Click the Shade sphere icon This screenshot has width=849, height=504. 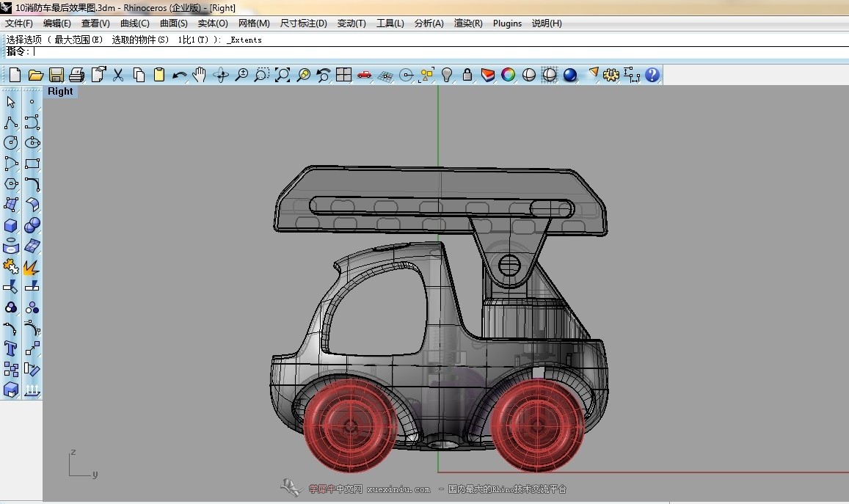tap(529, 75)
